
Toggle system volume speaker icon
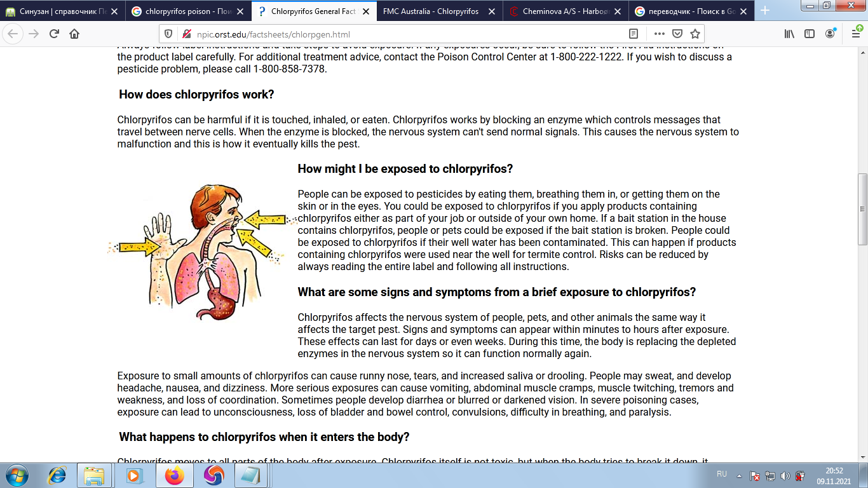tap(785, 475)
